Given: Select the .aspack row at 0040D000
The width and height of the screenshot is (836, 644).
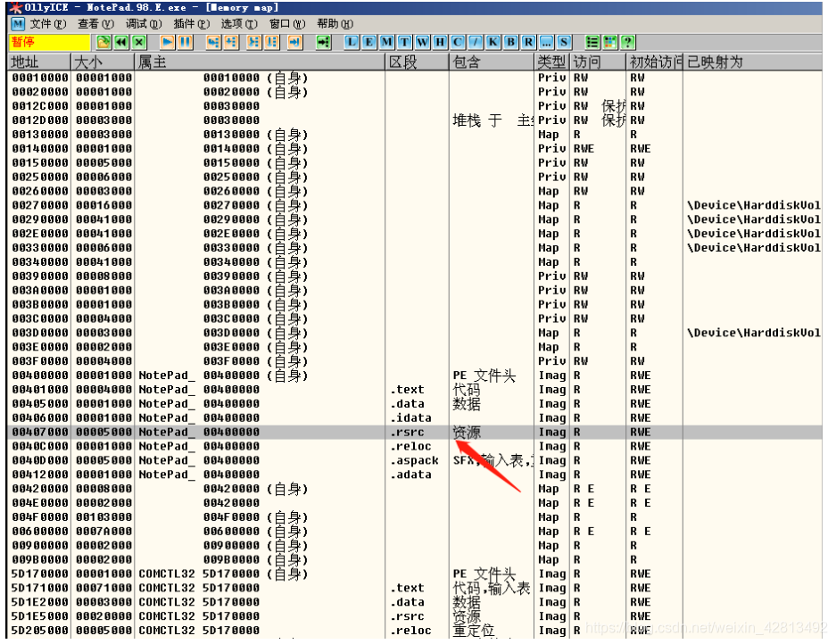Looking at the screenshot, I should [x=416, y=460].
